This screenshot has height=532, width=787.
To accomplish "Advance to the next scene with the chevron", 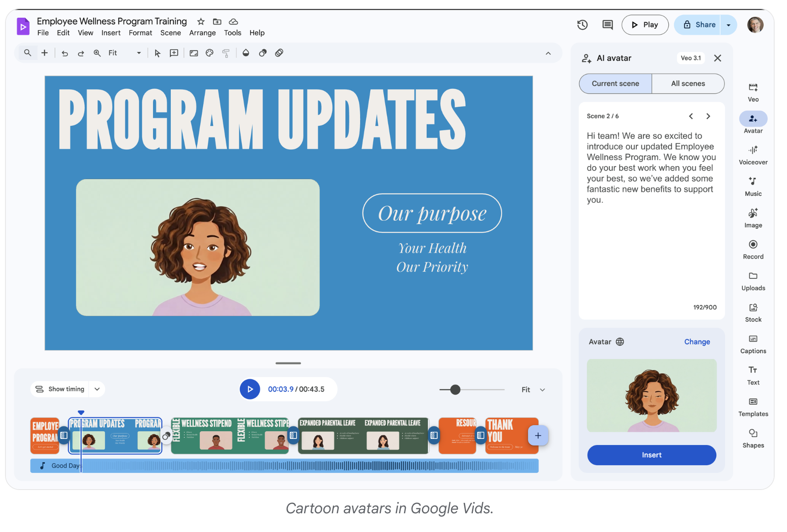I will click(708, 116).
